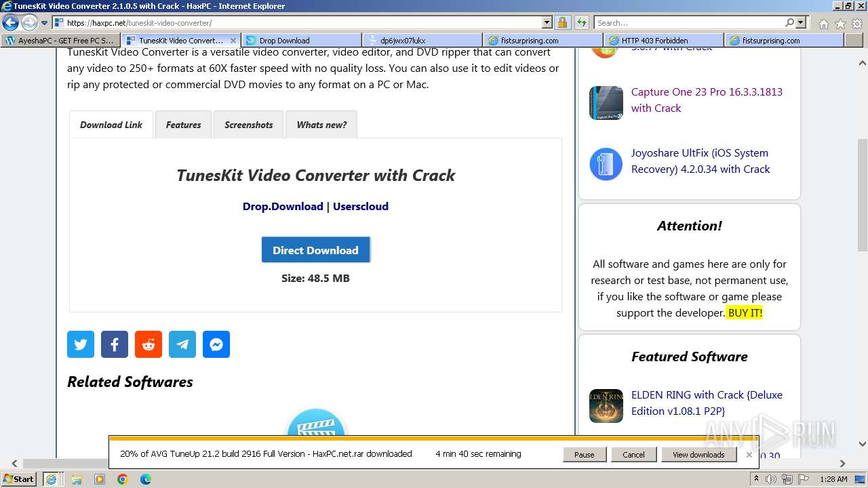The height and width of the screenshot is (488, 868).
Task: Open Joyoshare UltFix with Crack link
Action: click(701, 161)
